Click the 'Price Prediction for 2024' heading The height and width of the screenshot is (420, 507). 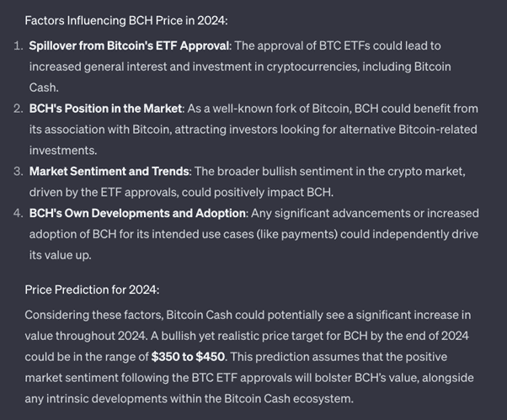click(x=92, y=290)
